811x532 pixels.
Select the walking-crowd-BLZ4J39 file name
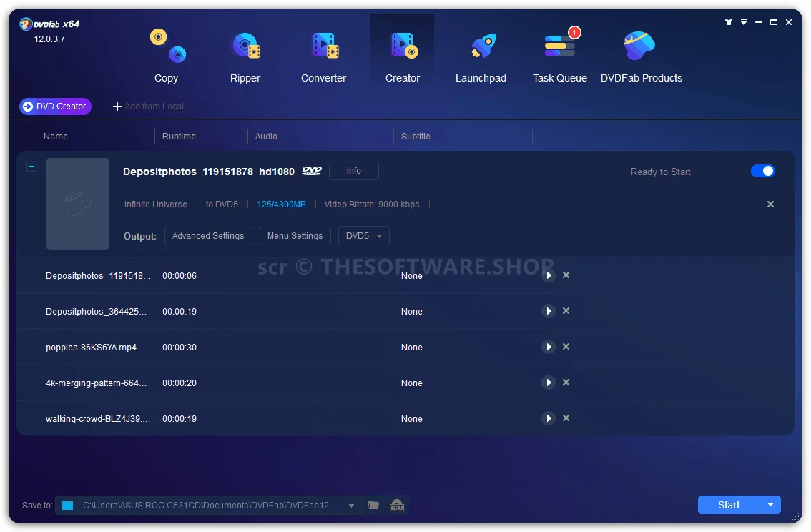pyautogui.click(x=98, y=419)
